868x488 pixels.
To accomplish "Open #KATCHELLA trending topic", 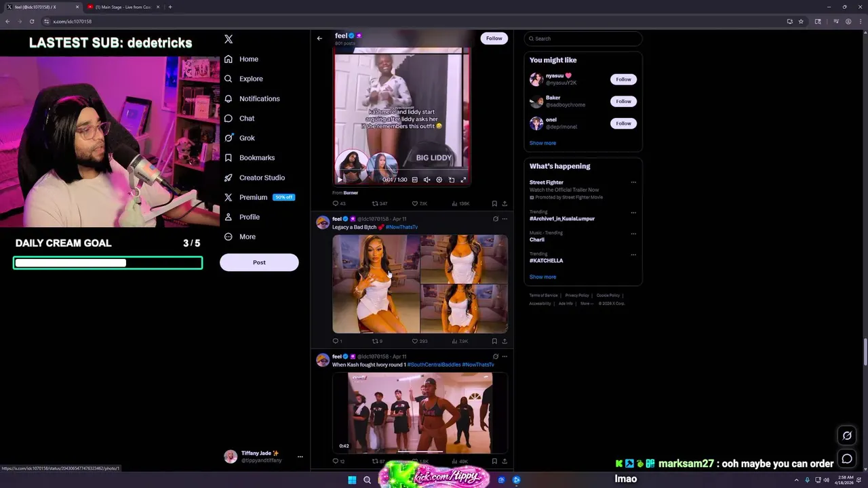I will [546, 260].
